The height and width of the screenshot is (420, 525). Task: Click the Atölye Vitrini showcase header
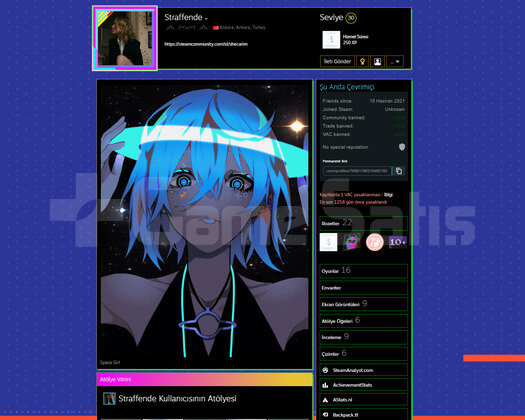205,379
